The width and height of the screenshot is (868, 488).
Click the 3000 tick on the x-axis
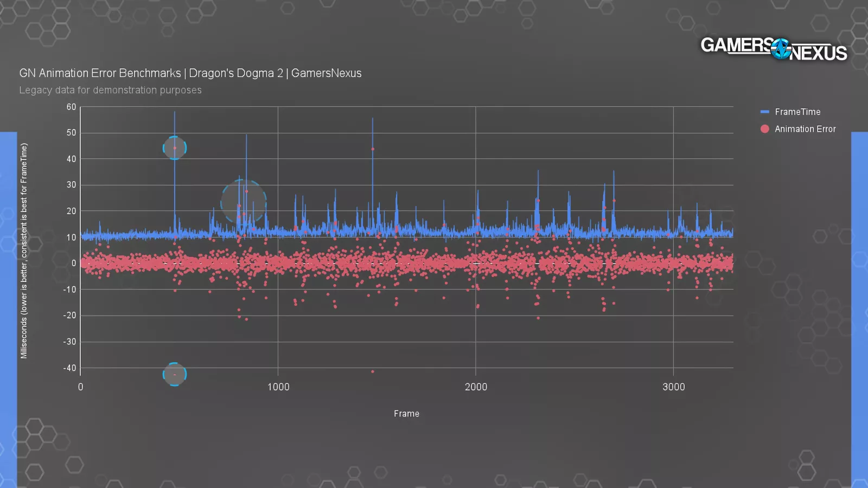673,387
